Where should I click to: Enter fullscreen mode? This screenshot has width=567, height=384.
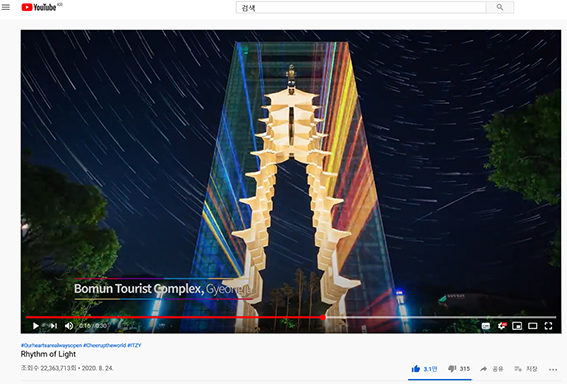548,326
